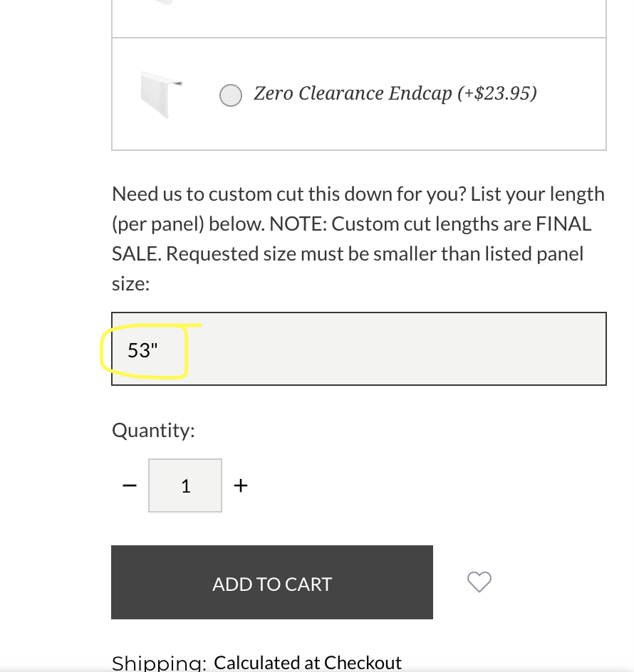
Task: Click the Shipping: label
Action: tap(159, 663)
